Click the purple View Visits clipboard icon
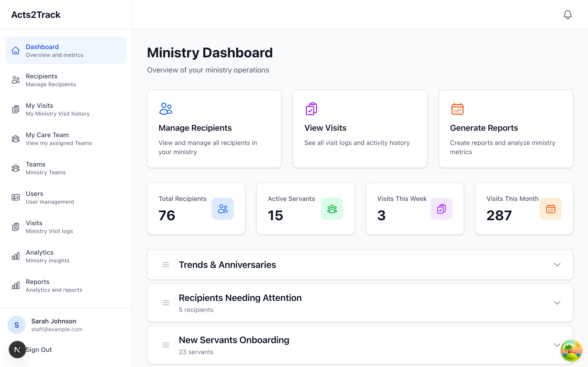The image size is (588, 367). (311, 109)
